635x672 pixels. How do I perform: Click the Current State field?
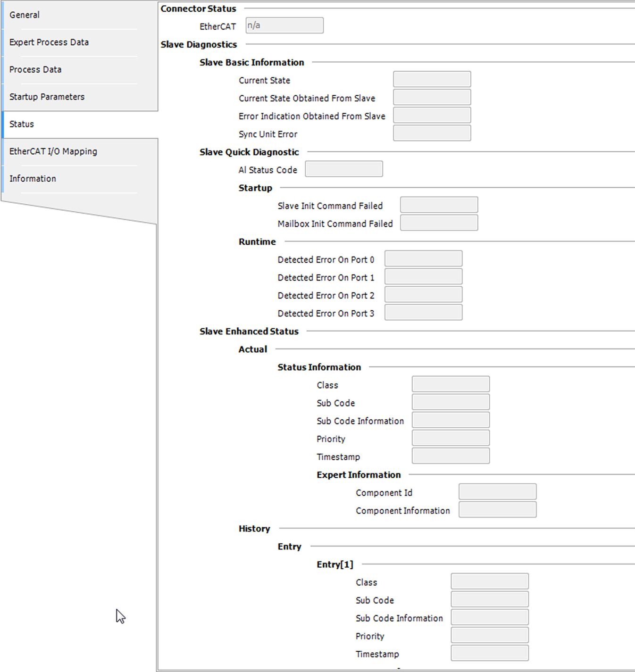point(432,79)
